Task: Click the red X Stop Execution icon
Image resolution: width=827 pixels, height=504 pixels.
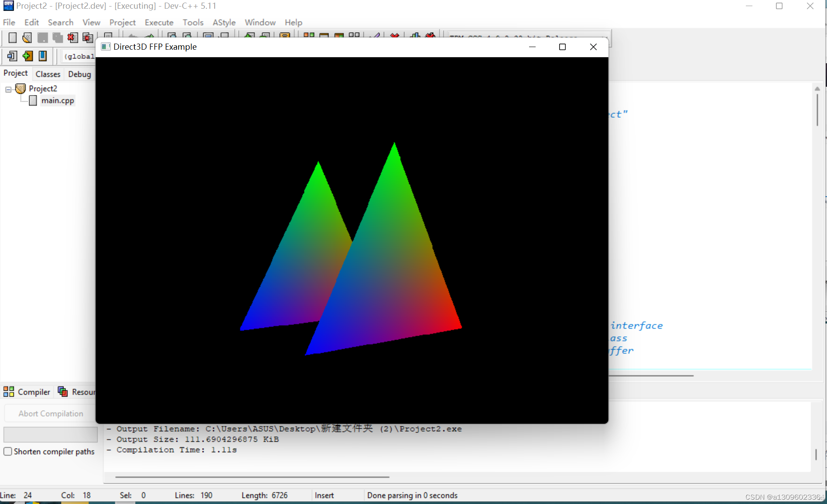Action: tap(395, 35)
